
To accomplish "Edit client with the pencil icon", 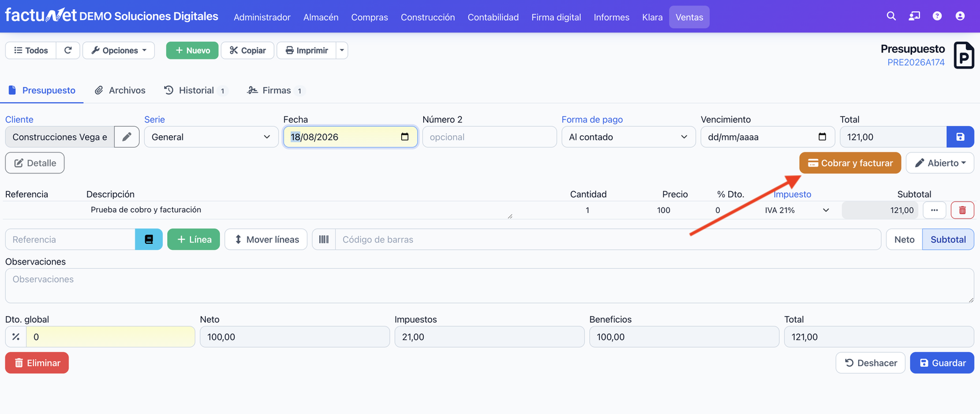I will (127, 137).
